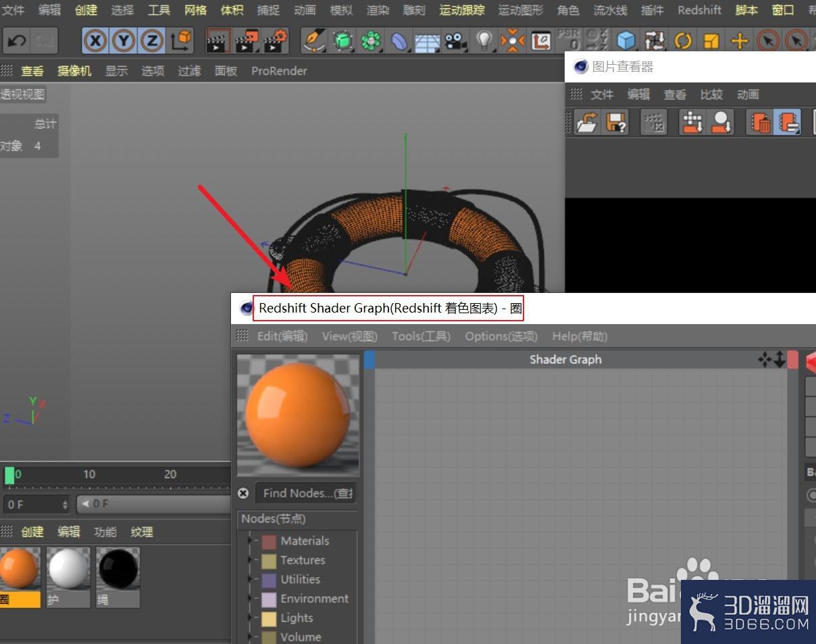The height and width of the screenshot is (644, 816).
Task: Click the green timeline frame 0 marker
Action: point(9,475)
